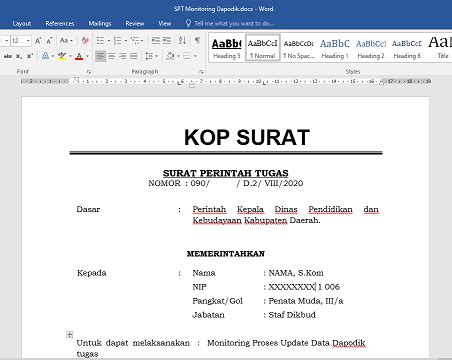The width and height of the screenshot is (452, 360).
Task: Increase paragraph indent
Action: [167, 41]
